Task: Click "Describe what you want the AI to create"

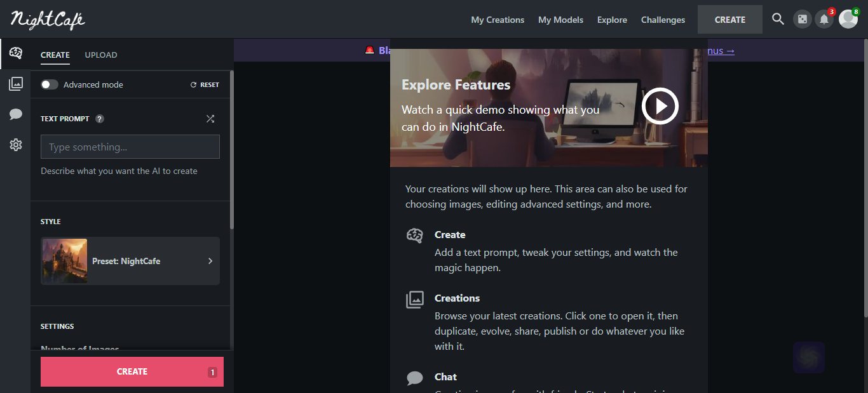Action: coord(119,171)
